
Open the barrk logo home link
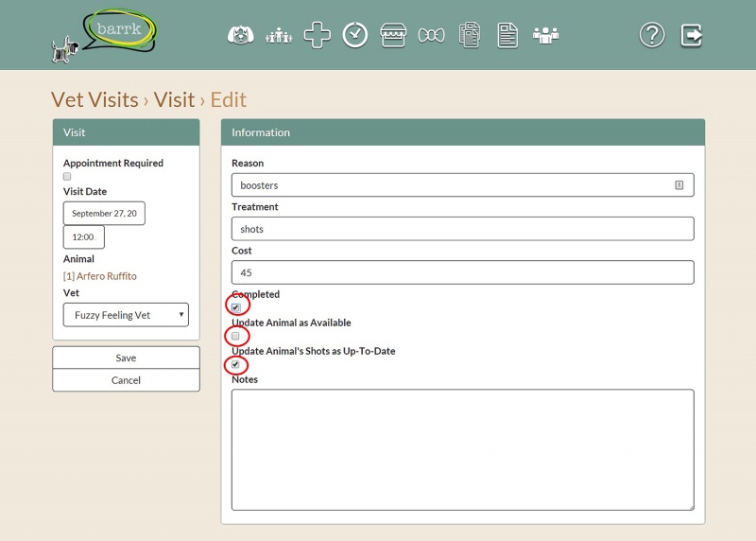coord(104,35)
